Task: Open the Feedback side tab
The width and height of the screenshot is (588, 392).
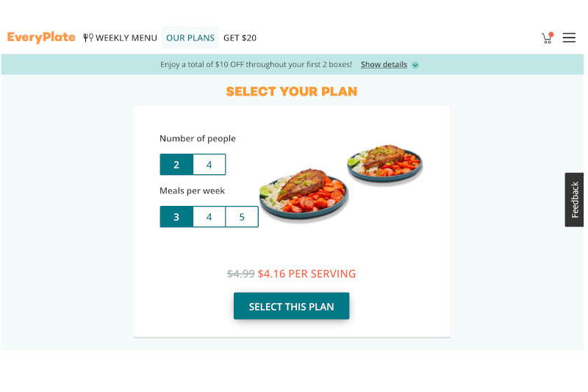Action: [574, 199]
